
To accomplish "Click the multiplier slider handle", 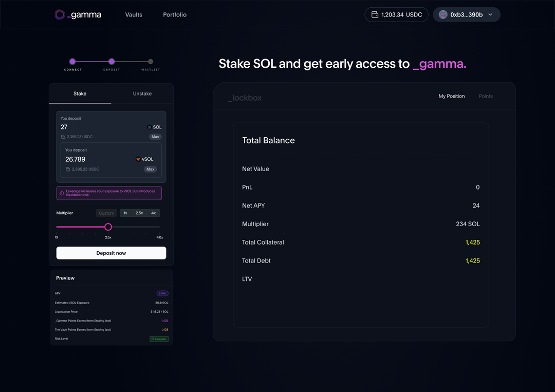I will point(108,227).
